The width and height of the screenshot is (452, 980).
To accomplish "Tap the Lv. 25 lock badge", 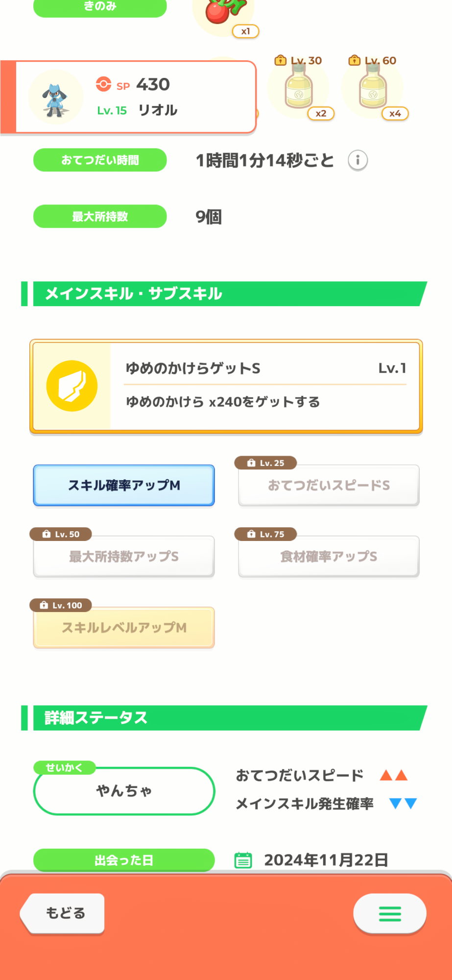I will (266, 463).
